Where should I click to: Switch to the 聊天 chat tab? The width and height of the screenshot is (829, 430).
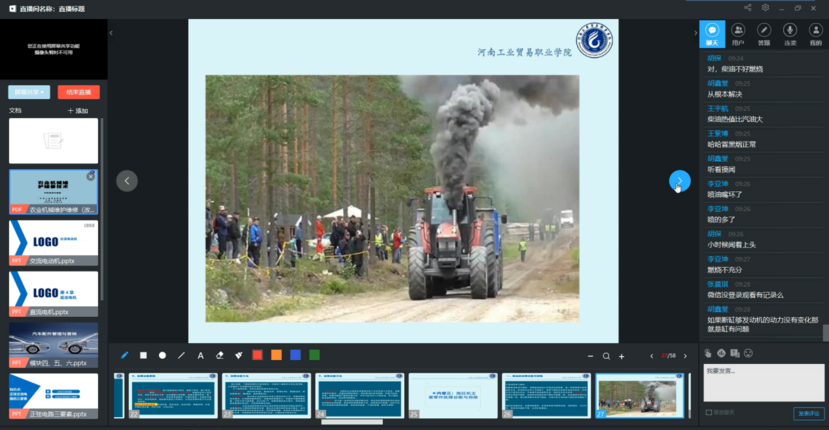pos(712,34)
